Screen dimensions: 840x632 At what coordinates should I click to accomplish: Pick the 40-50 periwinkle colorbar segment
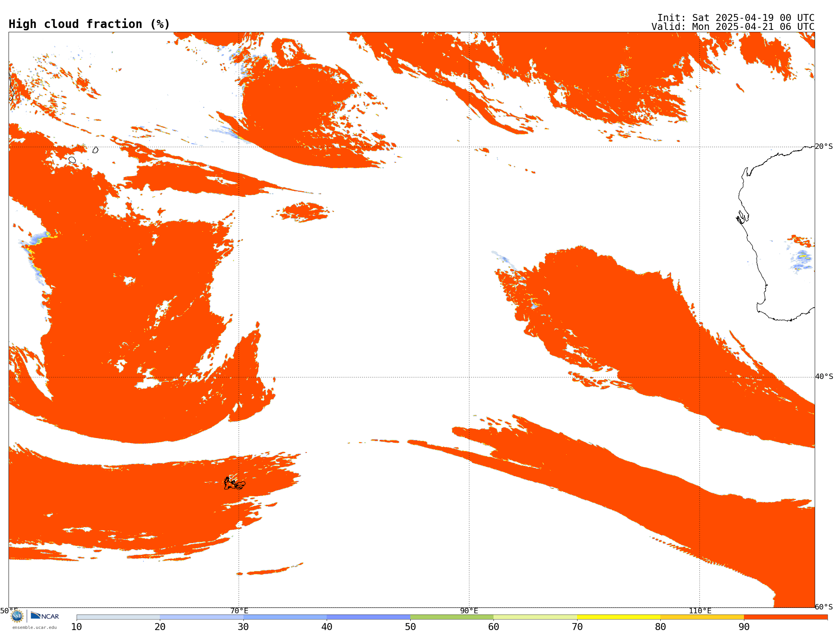pos(368,617)
